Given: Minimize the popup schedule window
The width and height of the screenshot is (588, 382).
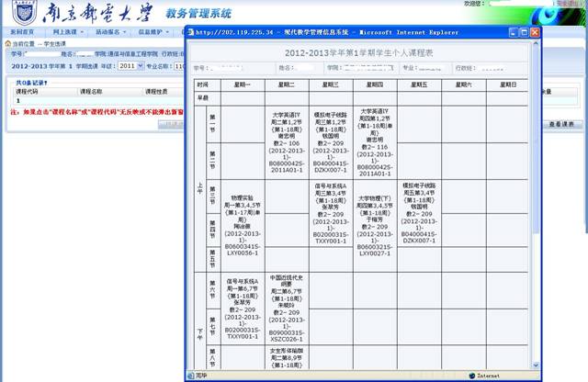Looking at the screenshot, I should coord(510,32).
